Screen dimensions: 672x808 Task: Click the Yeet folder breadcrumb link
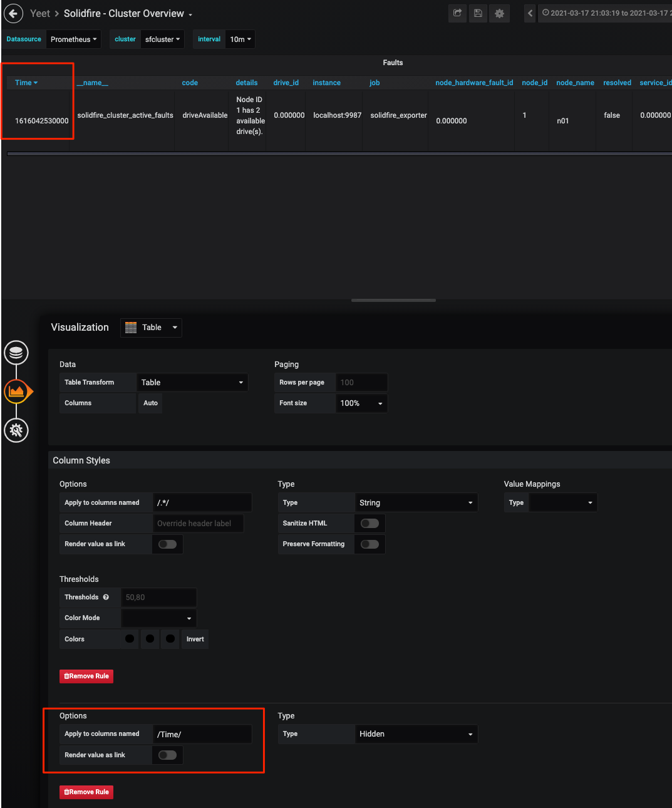pos(40,14)
